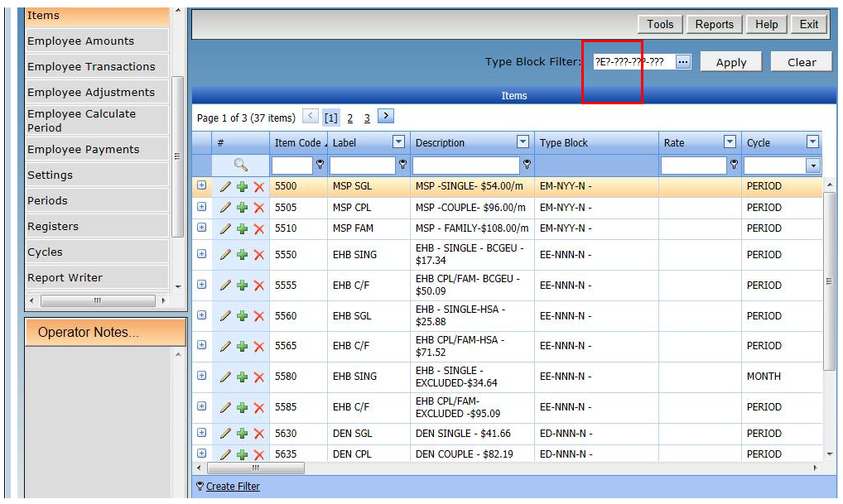Open the Cycles section in the sidebar
The image size is (843, 504).
pyautogui.click(x=97, y=252)
